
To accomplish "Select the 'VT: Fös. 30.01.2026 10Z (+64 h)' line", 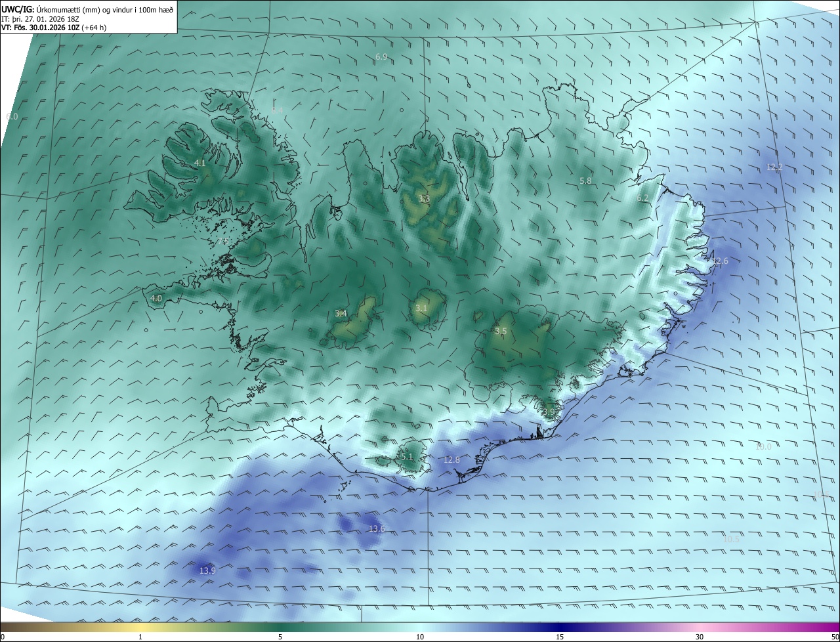I will point(54,28).
